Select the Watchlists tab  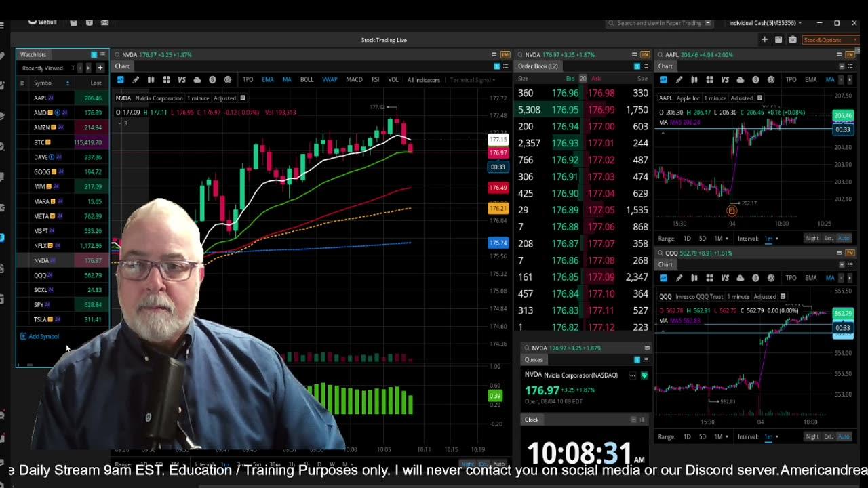coord(33,54)
